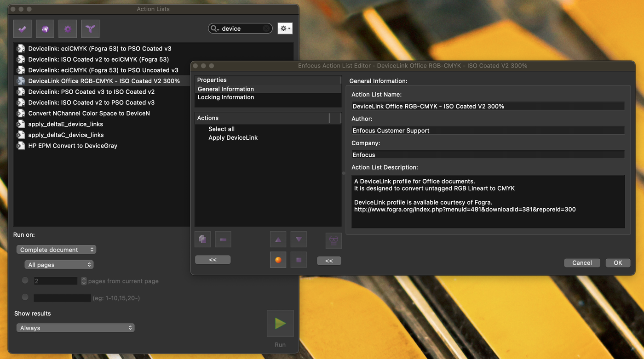
Task: Click the pages count field showing 2
Action: coord(56,281)
